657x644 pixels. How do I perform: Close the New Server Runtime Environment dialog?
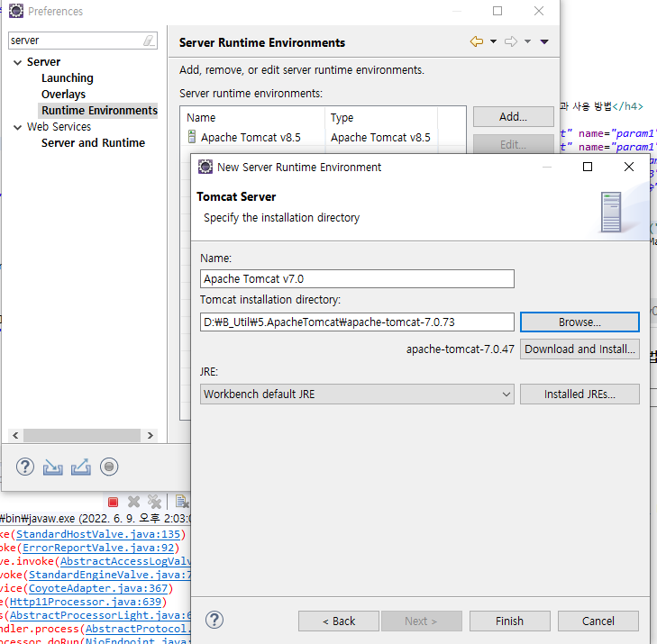(x=628, y=167)
